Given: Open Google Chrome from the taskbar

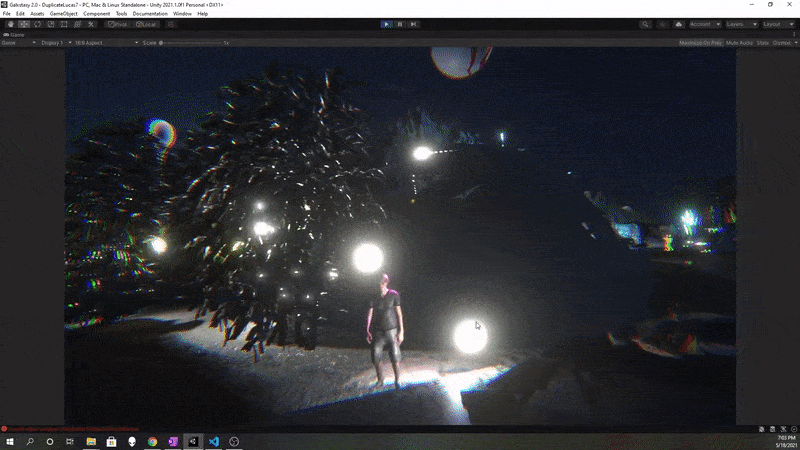Looking at the screenshot, I should 152,441.
